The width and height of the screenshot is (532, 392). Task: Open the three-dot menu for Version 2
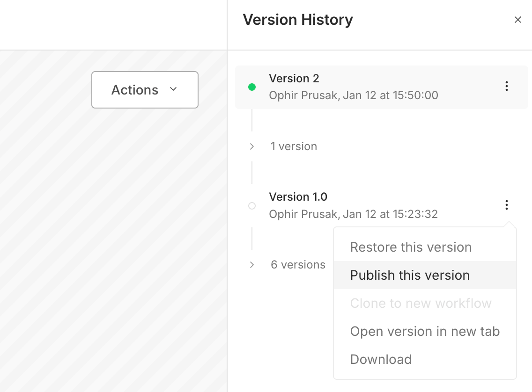coord(506,86)
